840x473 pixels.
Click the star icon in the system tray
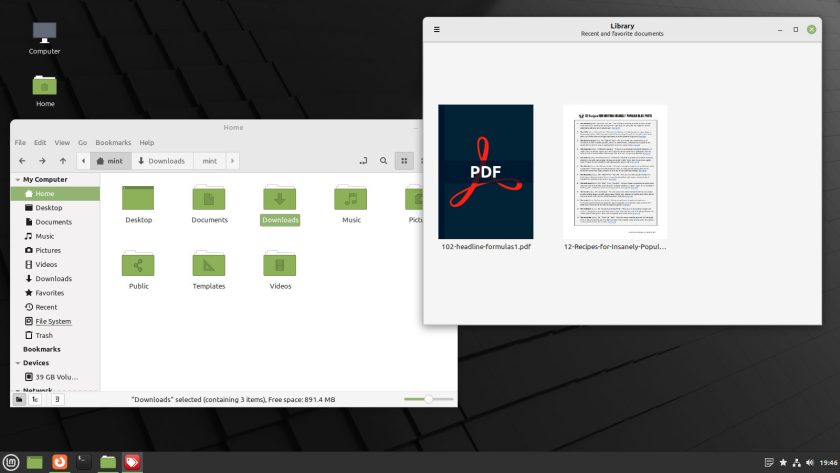pos(783,462)
